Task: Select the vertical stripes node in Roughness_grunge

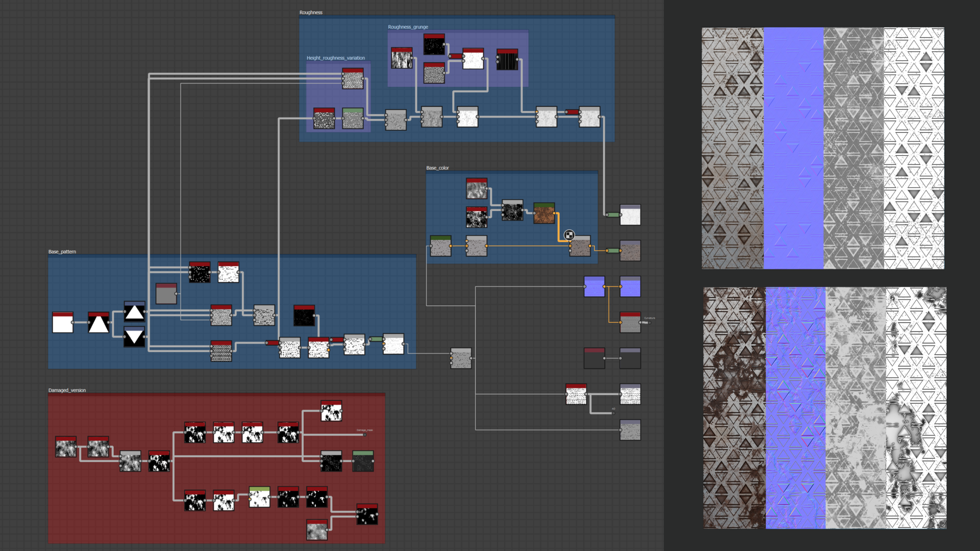Action: 507,60
